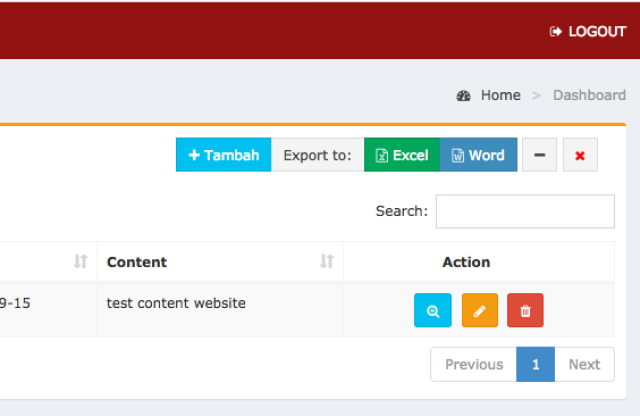Click the Content column header

point(137,262)
